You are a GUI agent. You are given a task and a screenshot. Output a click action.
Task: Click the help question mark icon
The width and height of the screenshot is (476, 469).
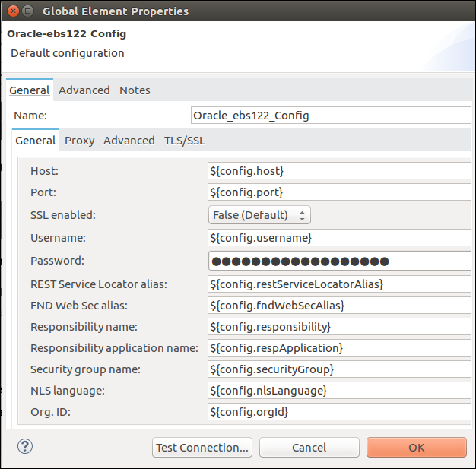(x=24, y=446)
